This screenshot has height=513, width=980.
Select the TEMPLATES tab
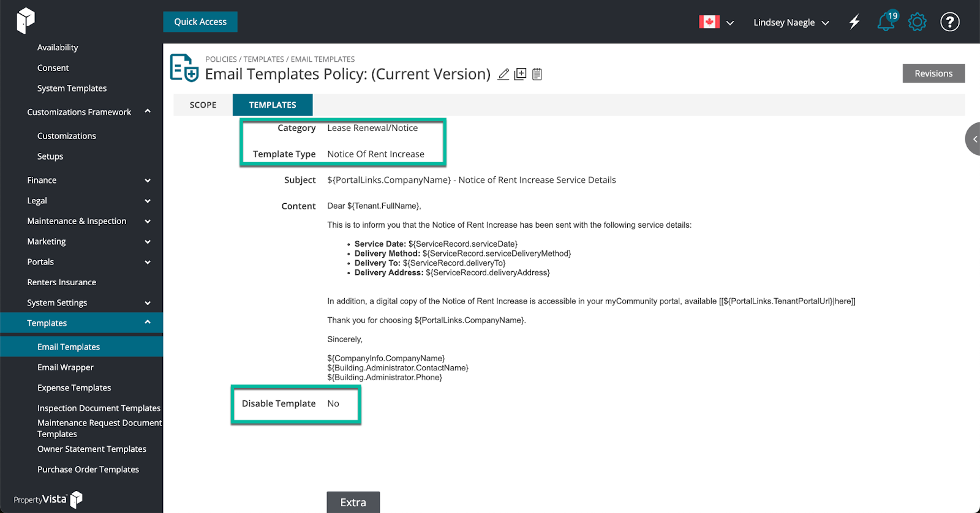coord(273,105)
